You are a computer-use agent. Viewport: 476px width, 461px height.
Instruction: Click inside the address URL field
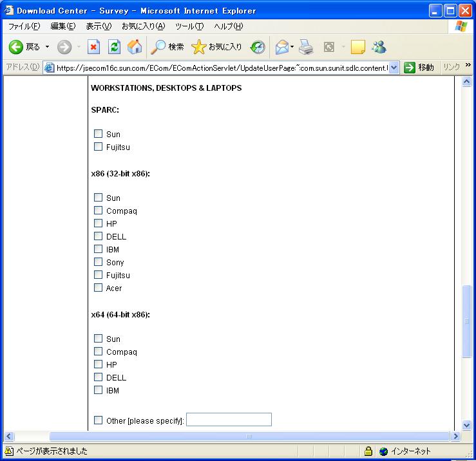pos(222,68)
